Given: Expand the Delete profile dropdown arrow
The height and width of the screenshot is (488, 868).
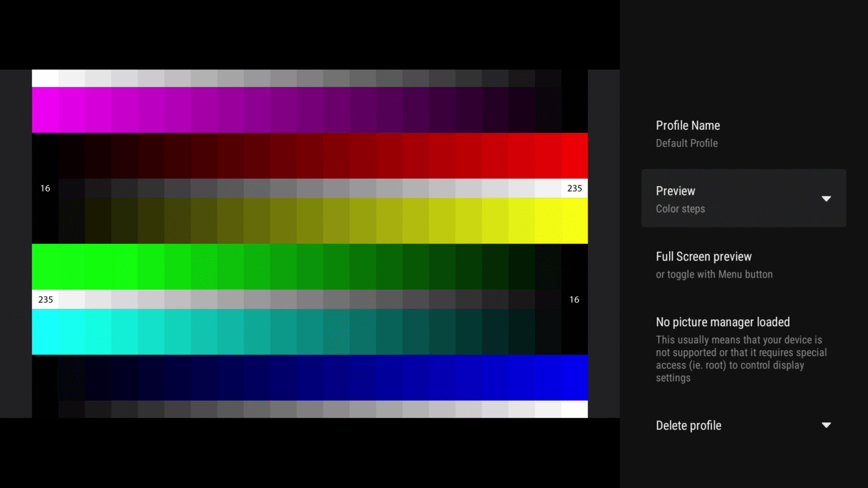Looking at the screenshot, I should coord(826,425).
